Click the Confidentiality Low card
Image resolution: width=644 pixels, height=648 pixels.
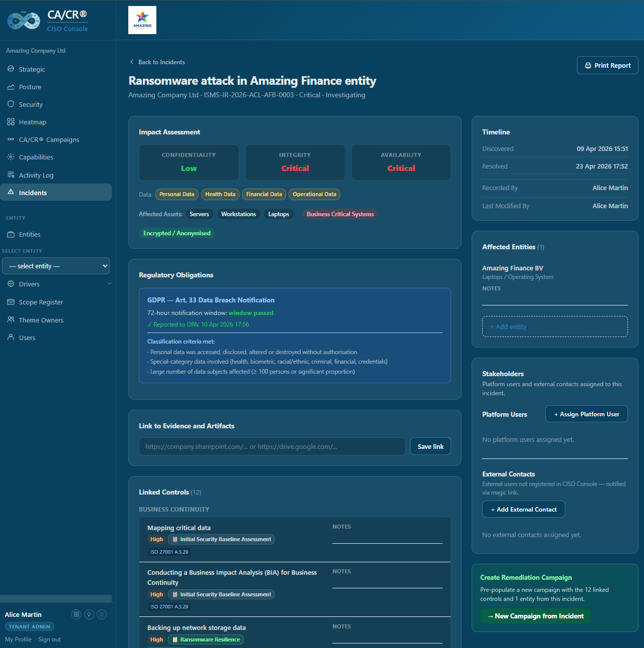[x=189, y=163]
